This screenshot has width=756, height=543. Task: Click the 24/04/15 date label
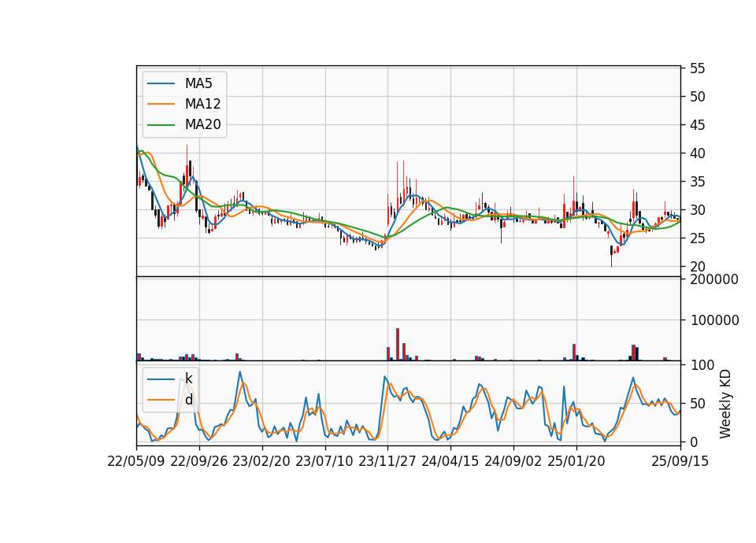(x=450, y=461)
